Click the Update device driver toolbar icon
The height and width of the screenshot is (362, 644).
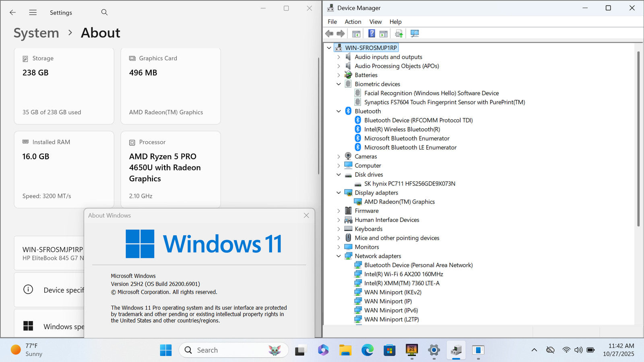click(399, 34)
